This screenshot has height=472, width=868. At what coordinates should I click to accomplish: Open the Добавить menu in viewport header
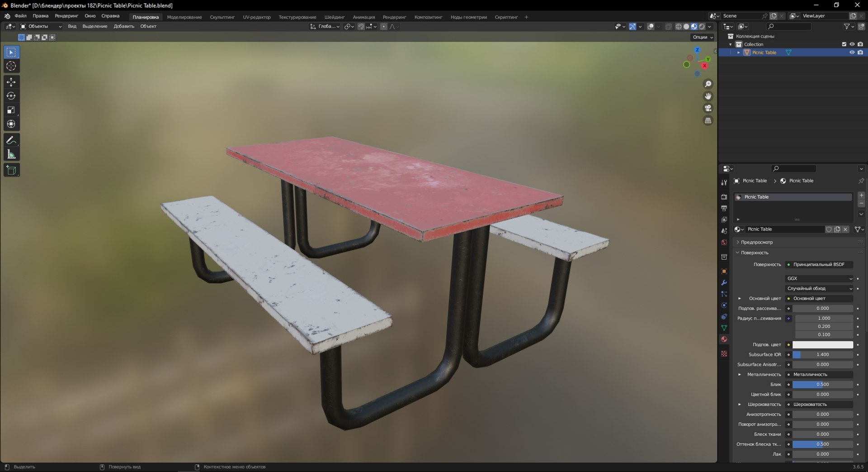point(124,27)
